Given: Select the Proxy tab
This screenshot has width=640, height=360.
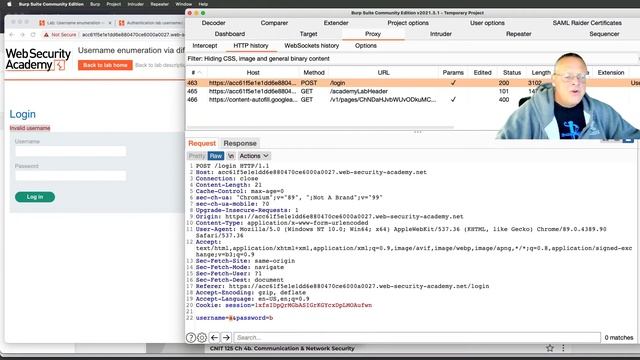Looking at the screenshot, I should coord(373,34).
